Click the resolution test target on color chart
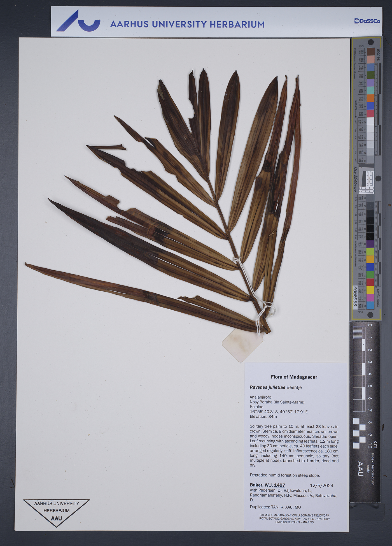Screen dimensions: 392x546 pos(366,182)
